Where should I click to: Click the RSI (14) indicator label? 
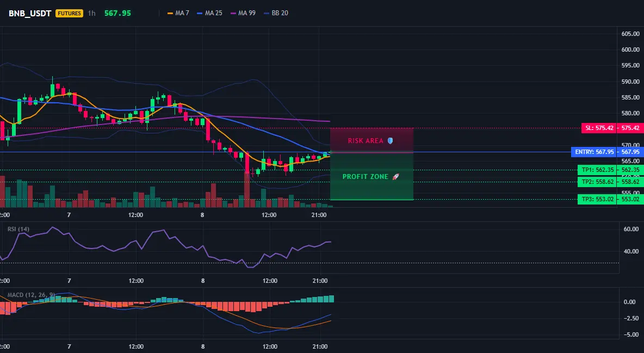coord(18,229)
